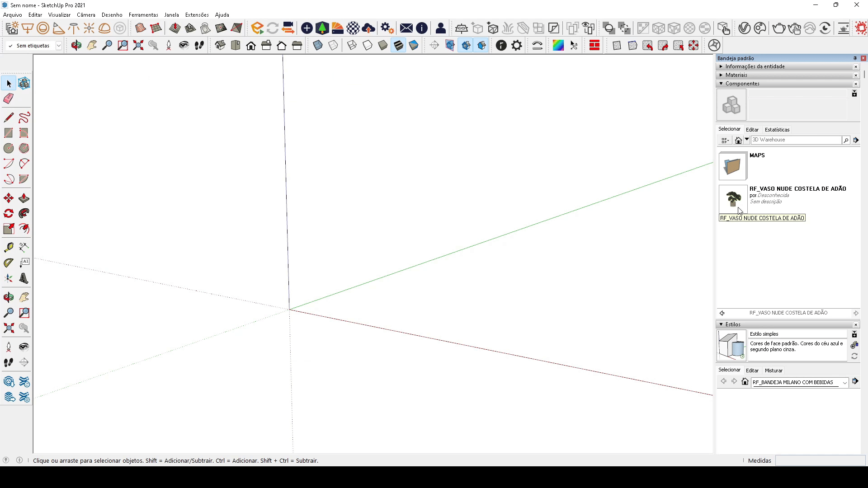The height and width of the screenshot is (488, 868).
Task: Toggle the X-ray face style button
Action: point(318,46)
